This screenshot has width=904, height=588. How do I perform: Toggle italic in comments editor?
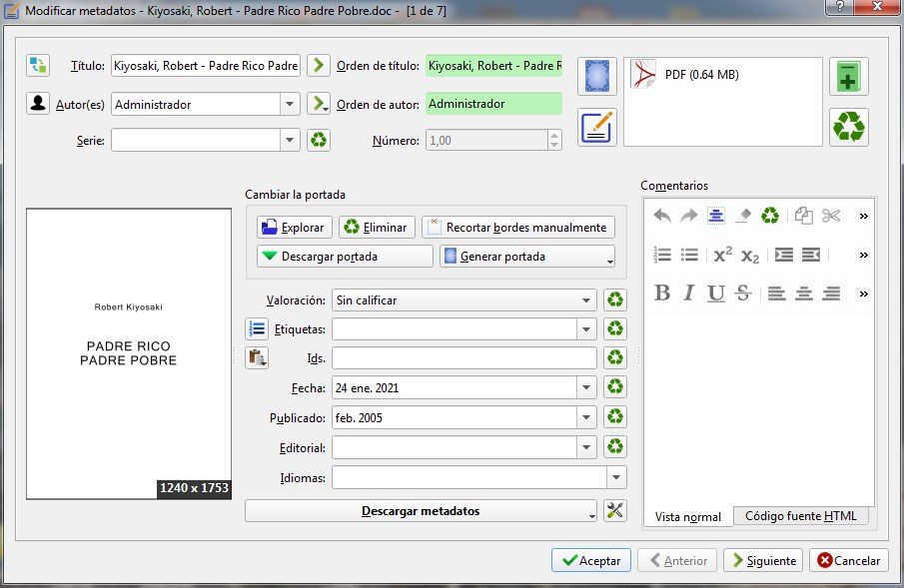pos(688,294)
